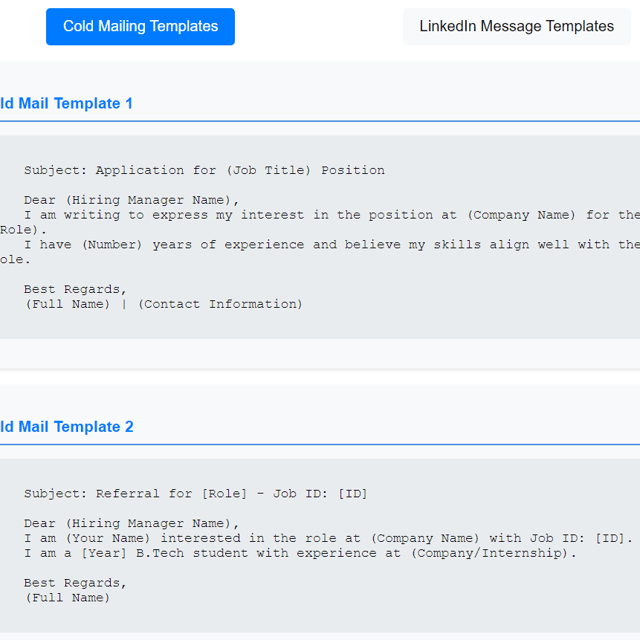Click the 'I am (Your Name) interested' line

pyautogui.click(x=329, y=538)
